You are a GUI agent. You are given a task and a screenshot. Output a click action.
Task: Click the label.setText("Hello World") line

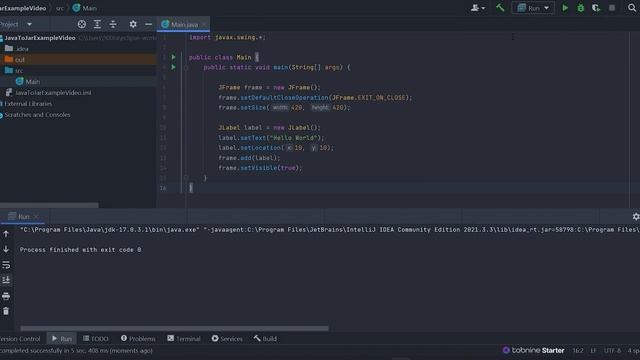click(x=271, y=138)
